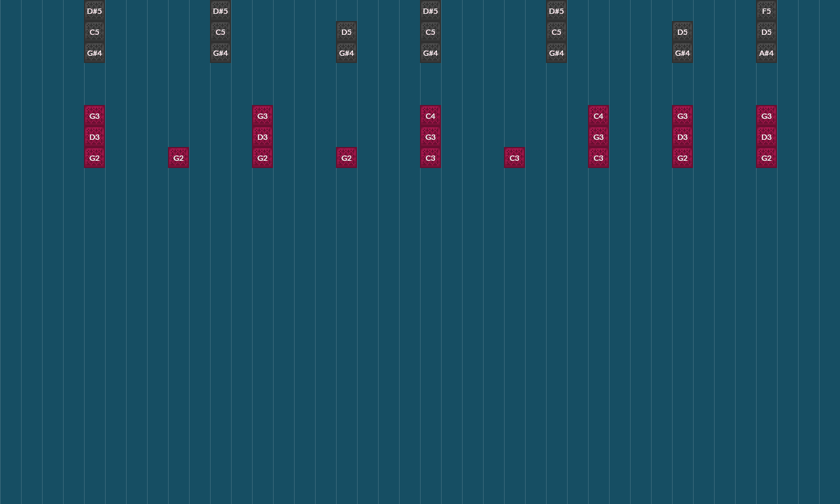Select the leftmost gray C5 note
Screen dimensions: 840x504
[94, 31]
